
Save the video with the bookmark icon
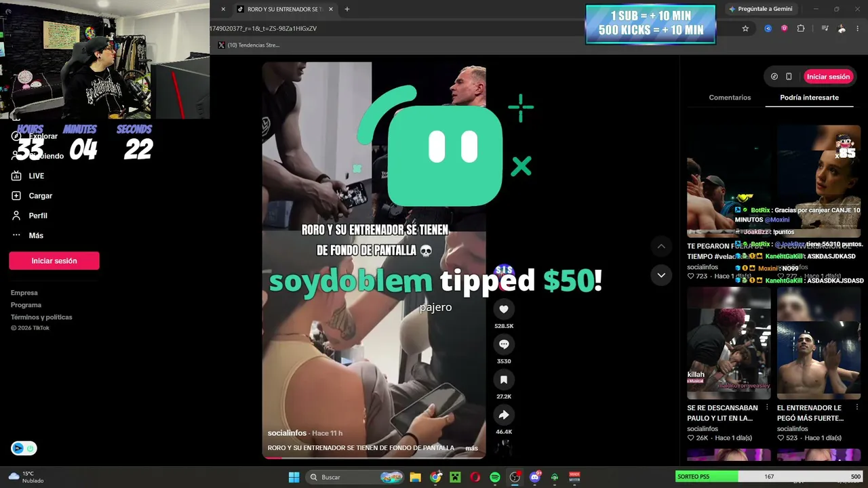pos(503,380)
